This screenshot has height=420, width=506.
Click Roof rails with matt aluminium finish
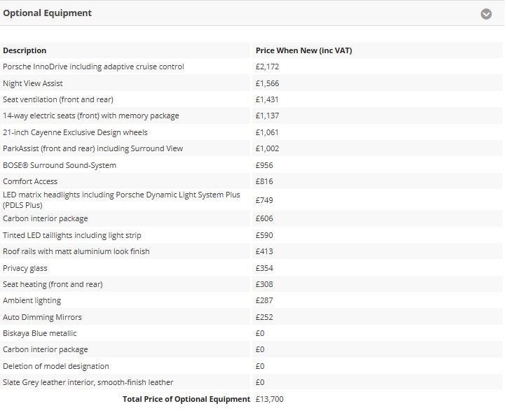coord(76,251)
